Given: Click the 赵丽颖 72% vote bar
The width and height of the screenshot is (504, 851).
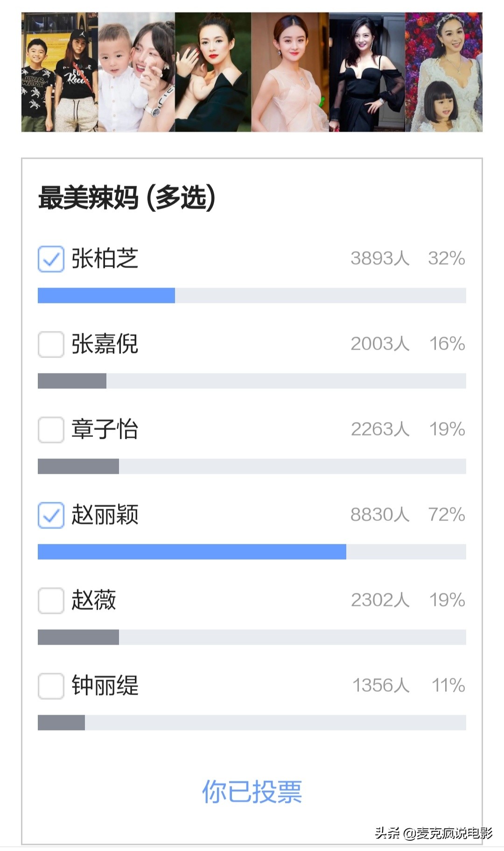Looking at the screenshot, I should (252, 552).
